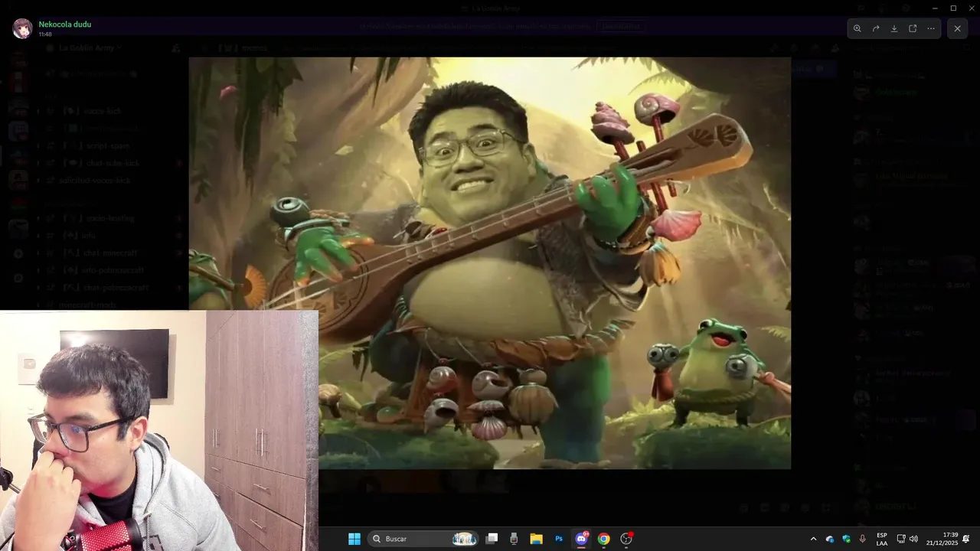This screenshot has height=551, width=980.
Task: Open File Explorer from the taskbar
Action: (536, 539)
